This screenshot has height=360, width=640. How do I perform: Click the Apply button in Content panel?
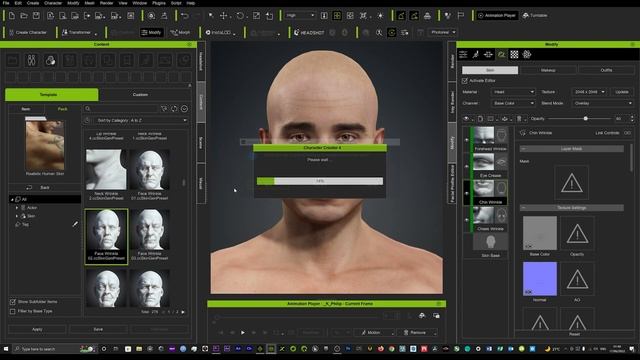pos(37,329)
